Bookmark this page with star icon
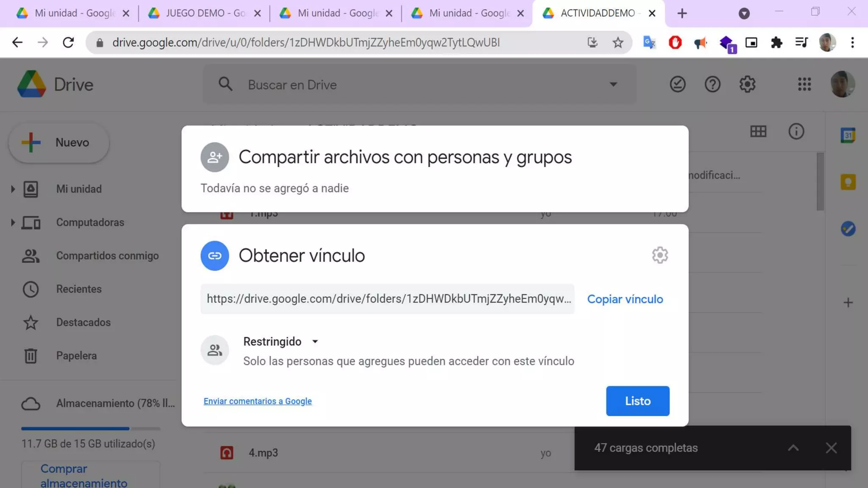This screenshot has width=868, height=488. tap(618, 42)
